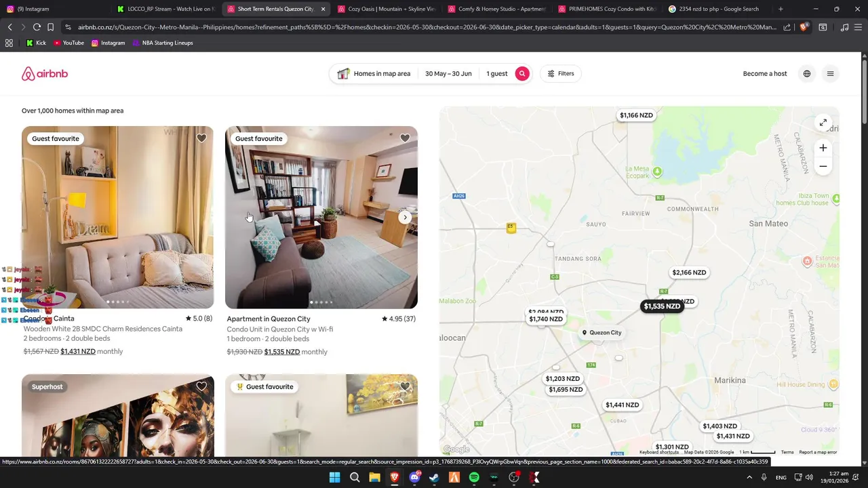Open the Condo in Cainta listing photo
Image resolution: width=868 pixels, height=488 pixels.
point(118,217)
